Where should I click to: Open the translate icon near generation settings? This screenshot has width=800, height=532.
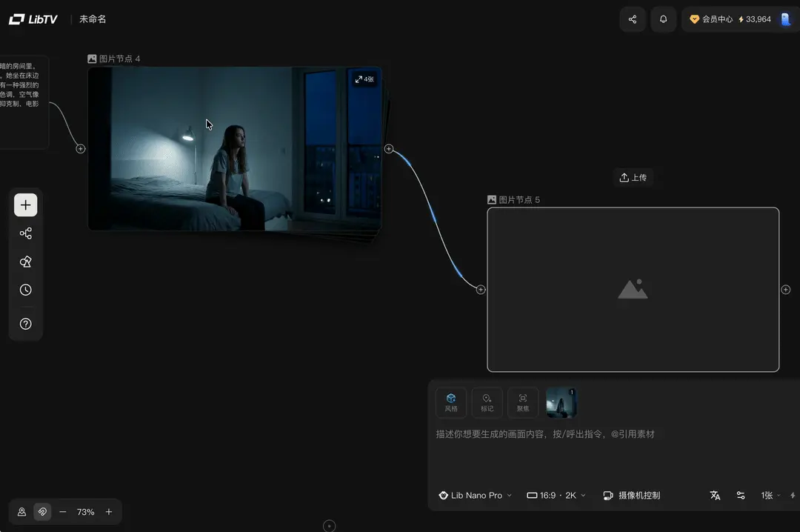(715, 495)
